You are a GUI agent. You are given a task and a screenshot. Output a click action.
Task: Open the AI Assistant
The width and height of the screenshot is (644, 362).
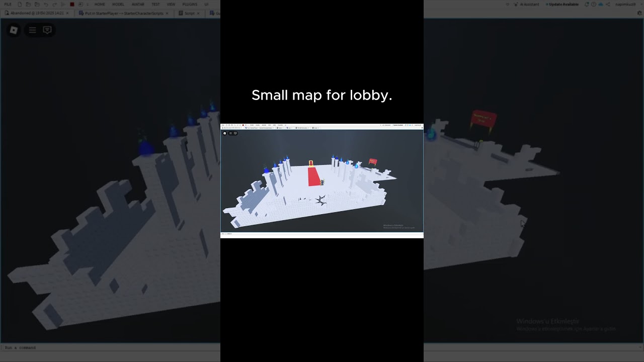(x=526, y=4)
